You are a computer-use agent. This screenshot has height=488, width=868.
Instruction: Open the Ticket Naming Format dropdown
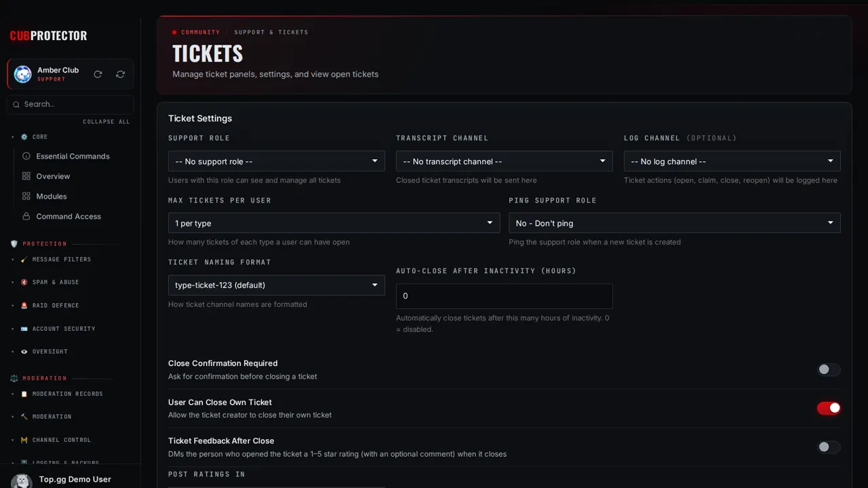(x=277, y=285)
